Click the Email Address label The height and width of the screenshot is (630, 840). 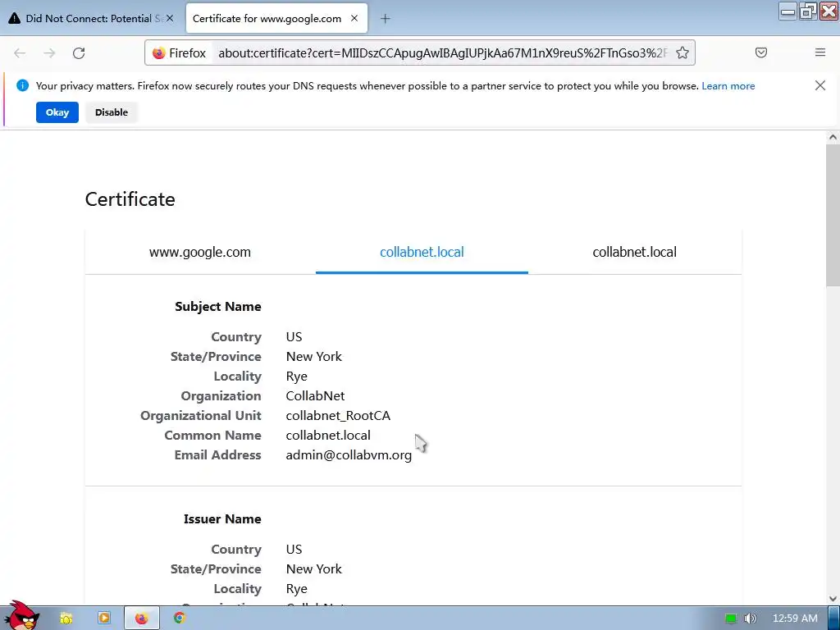217,454
